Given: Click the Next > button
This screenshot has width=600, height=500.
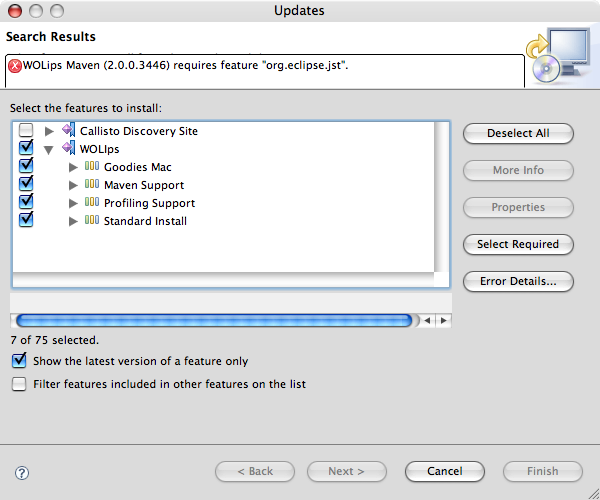Looking at the screenshot, I should 346,471.
